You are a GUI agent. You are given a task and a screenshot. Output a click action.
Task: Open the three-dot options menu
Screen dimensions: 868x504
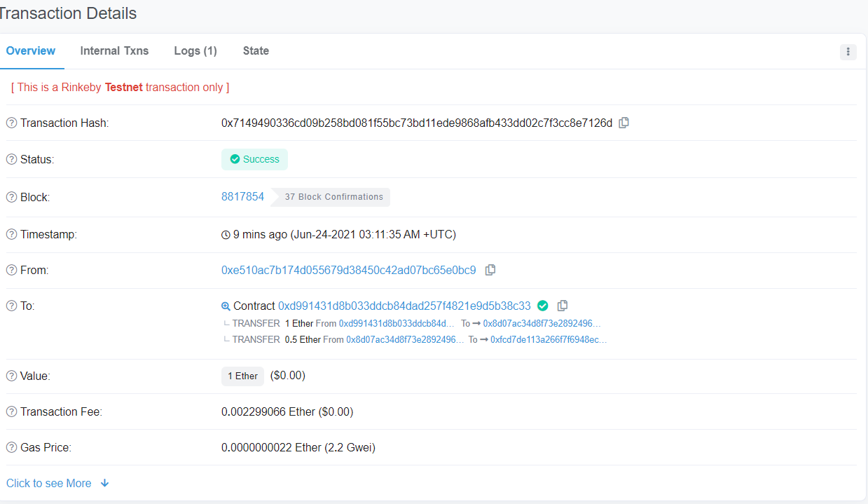(848, 52)
